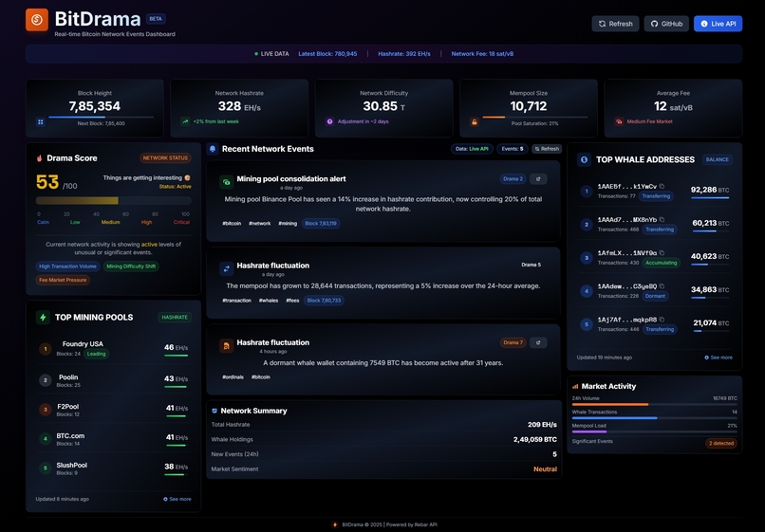The height and width of the screenshot is (532, 765).
Task: Copy address 1AAE6f...k1YwCv
Action: click(x=662, y=186)
